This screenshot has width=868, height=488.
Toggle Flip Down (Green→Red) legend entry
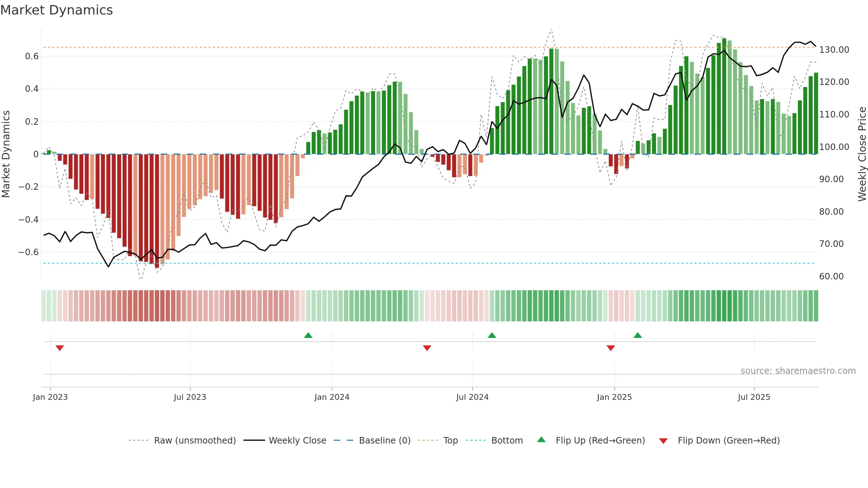[719, 440]
